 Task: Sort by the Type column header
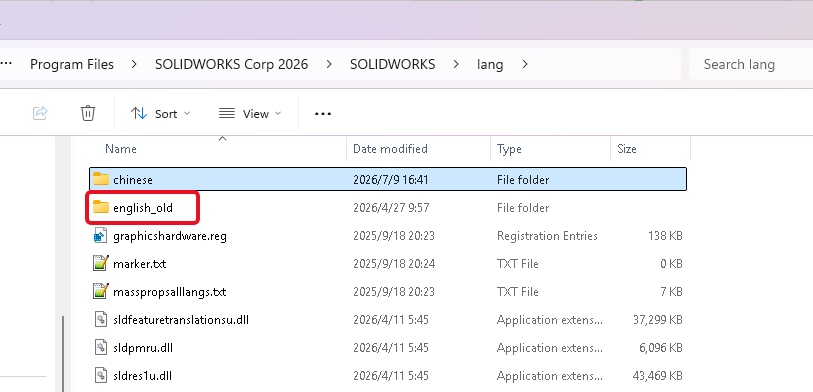509,149
